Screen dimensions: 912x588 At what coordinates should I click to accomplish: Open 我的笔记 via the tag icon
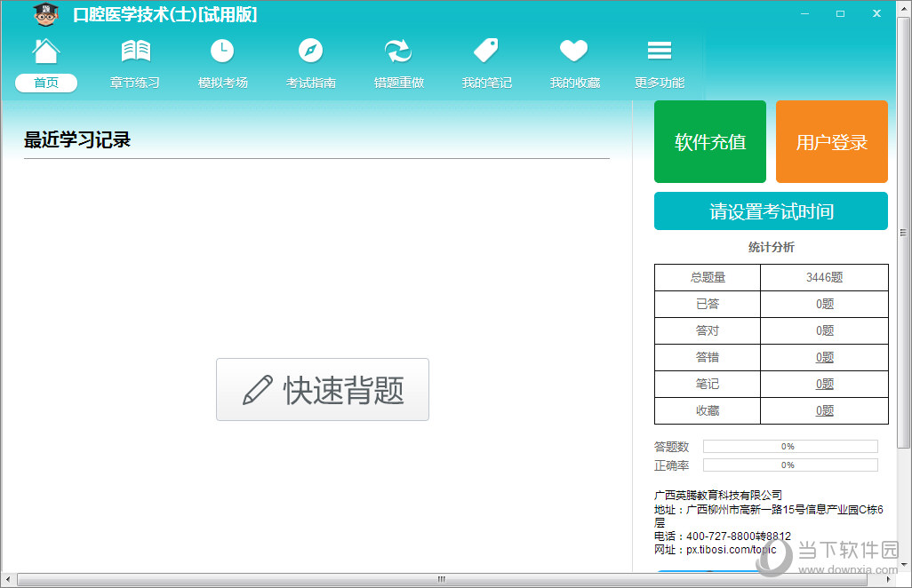pyautogui.click(x=486, y=52)
